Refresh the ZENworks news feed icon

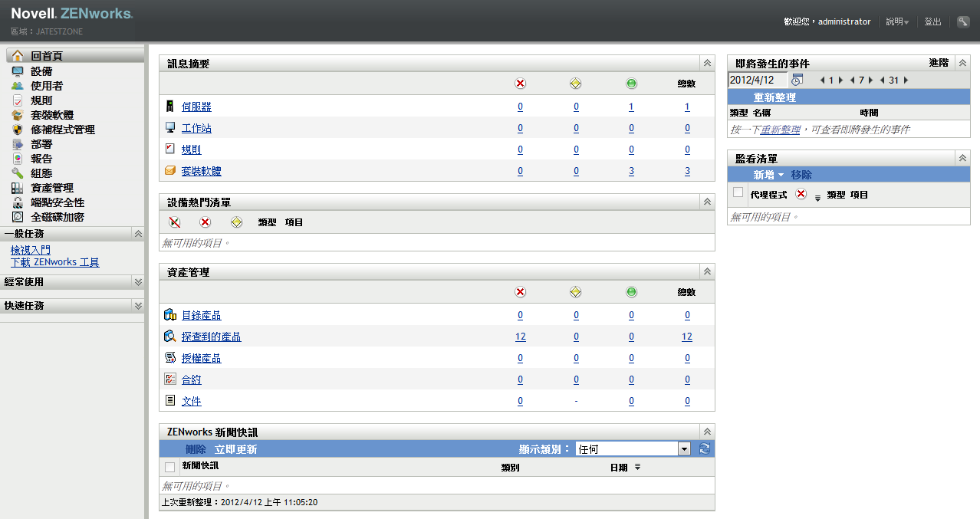click(x=705, y=449)
